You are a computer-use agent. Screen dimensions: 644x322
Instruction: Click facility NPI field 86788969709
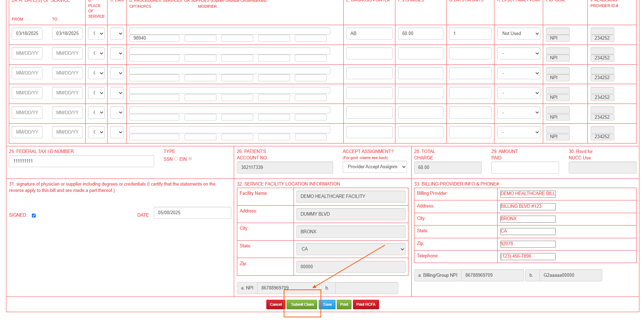coord(289,288)
